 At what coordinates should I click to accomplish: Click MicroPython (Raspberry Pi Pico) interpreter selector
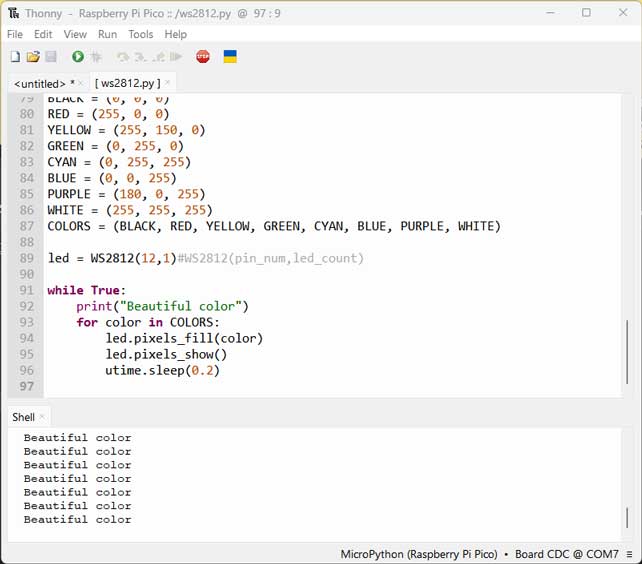pyautogui.click(x=419, y=554)
